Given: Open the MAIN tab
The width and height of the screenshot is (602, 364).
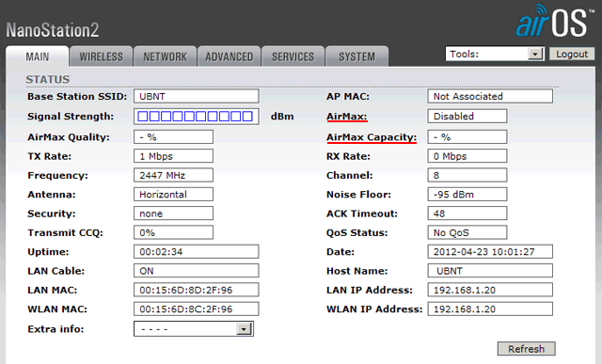Looking at the screenshot, I should click(38, 56).
